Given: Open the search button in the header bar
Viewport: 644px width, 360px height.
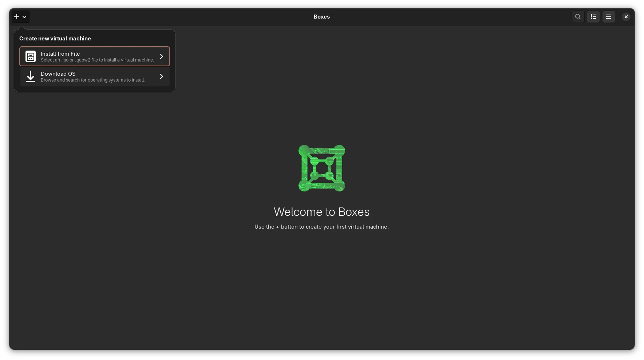Looking at the screenshot, I should (578, 17).
